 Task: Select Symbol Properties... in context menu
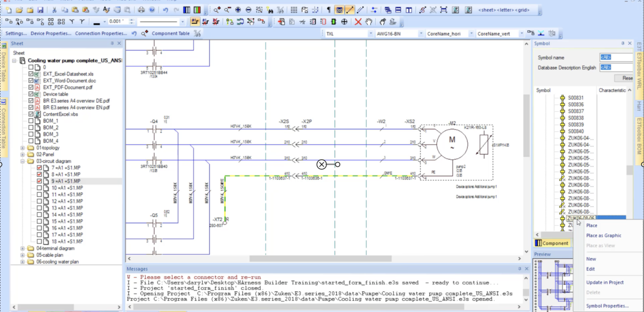pyautogui.click(x=607, y=306)
